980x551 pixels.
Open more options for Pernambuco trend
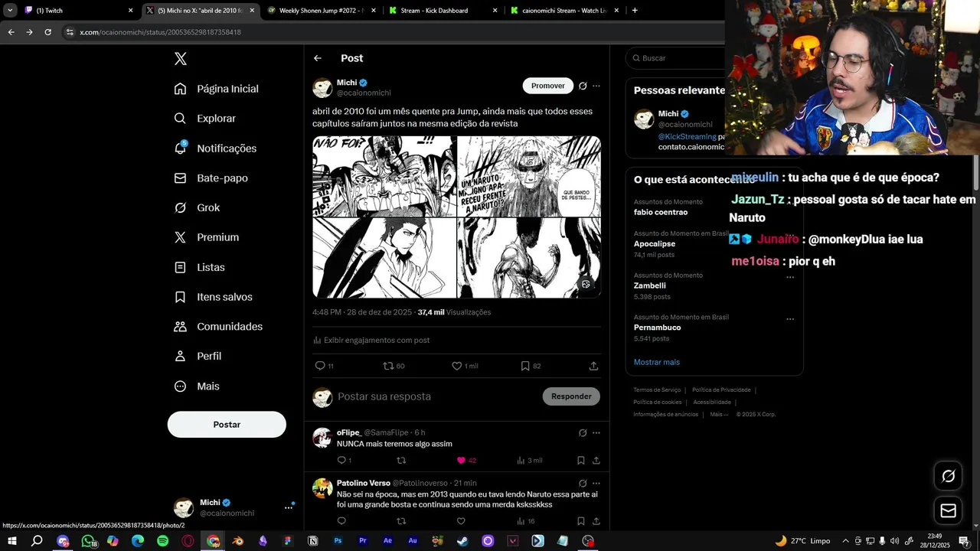[790, 319]
